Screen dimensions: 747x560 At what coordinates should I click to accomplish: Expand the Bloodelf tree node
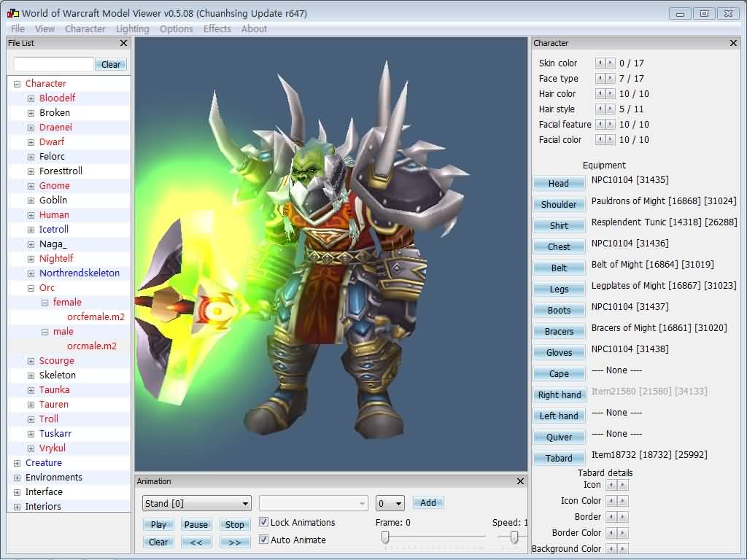coord(31,98)
